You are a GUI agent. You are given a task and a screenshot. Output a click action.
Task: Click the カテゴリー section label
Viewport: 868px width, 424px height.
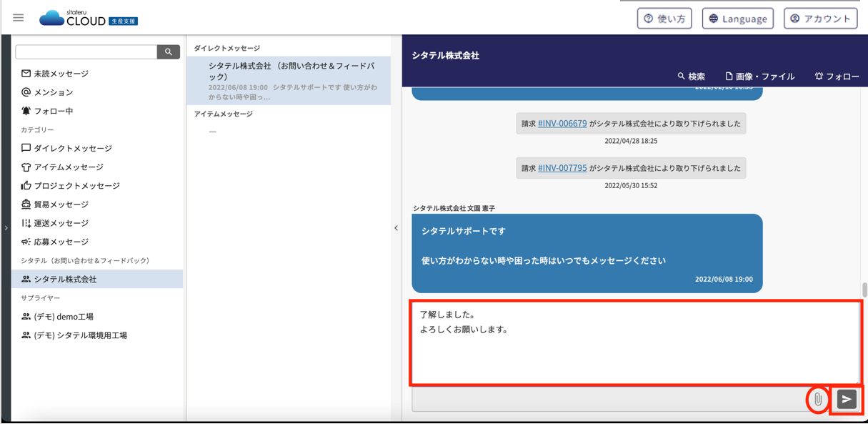pos(37,129)
